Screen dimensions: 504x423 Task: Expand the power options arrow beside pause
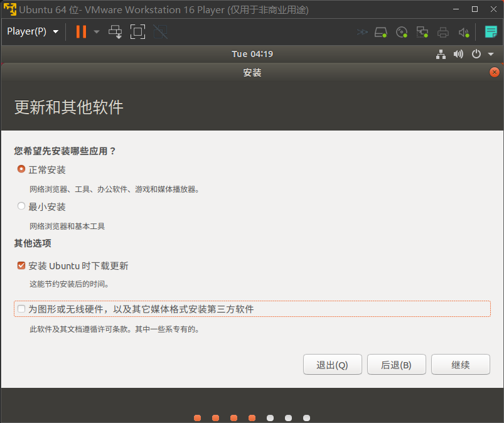click(97, 31)
